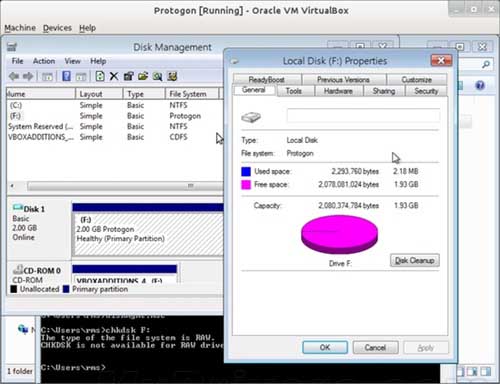
Task: Select the (F:) Protogon volume row
Action: click(113, 116)
